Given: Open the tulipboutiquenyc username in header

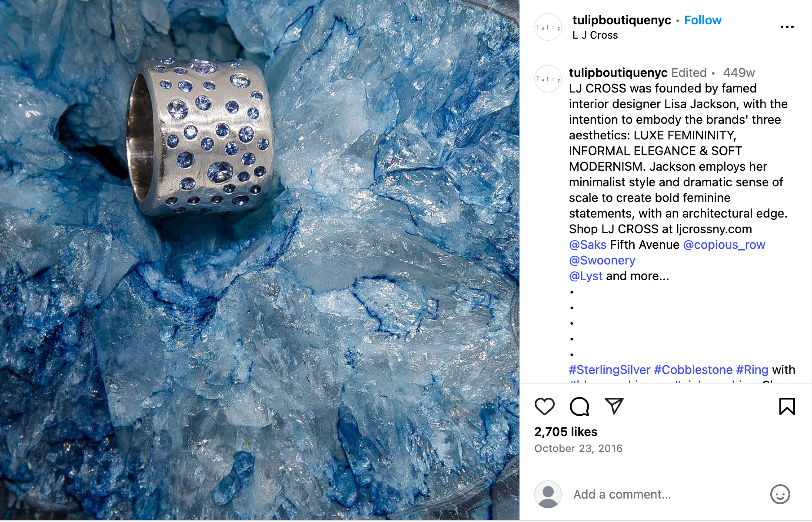Looking at the screenshot, I should [622, 20].
